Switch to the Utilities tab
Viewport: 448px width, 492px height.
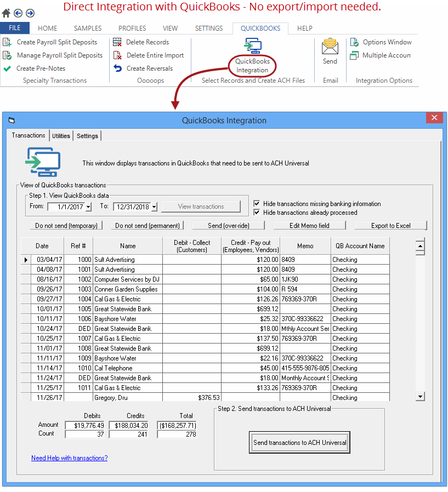point(61,136)
